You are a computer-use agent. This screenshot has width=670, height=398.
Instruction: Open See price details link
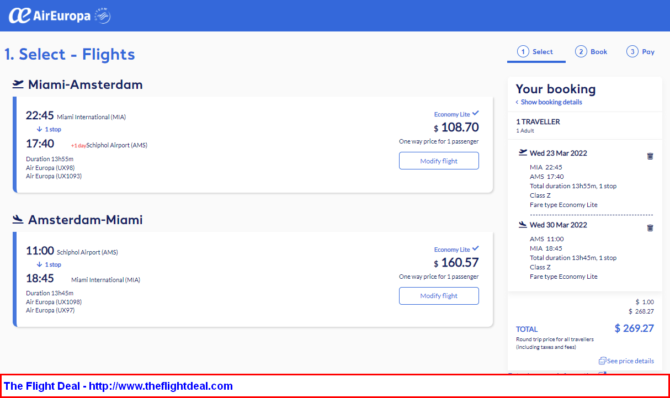(630, 361)
